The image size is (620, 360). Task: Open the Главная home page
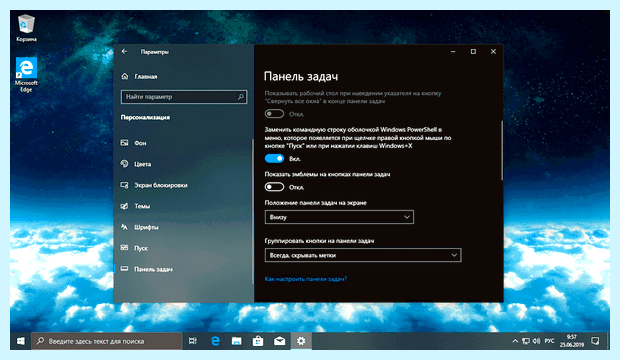[146, 77]
